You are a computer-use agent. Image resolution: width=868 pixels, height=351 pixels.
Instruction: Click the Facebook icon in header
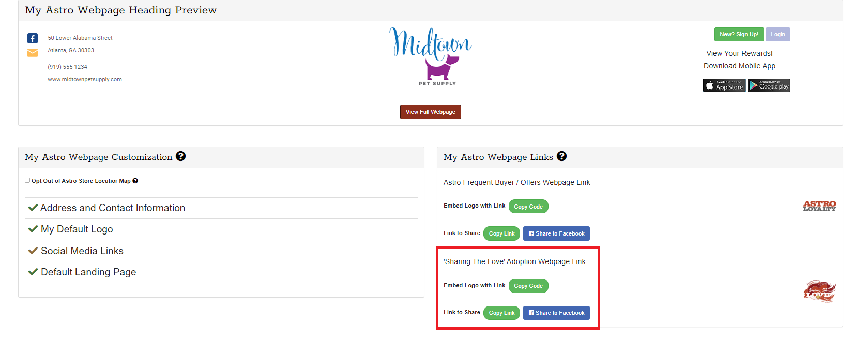tap(33, 38)
